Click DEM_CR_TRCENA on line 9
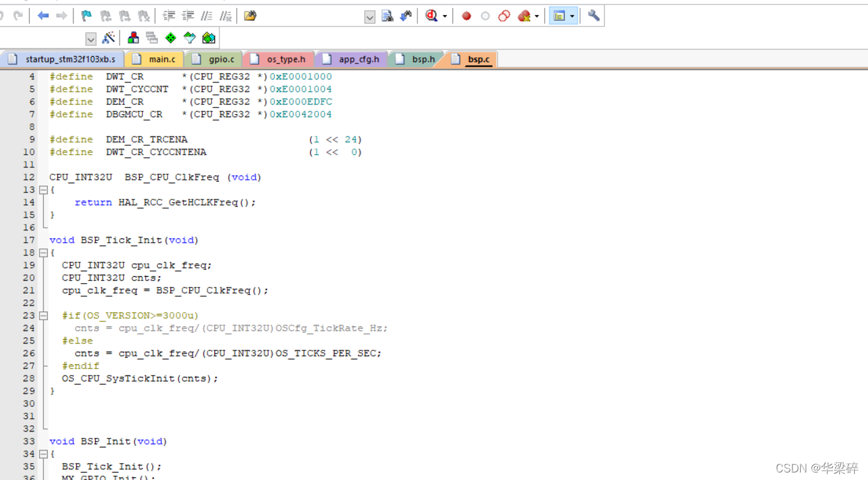 point(146,140)
